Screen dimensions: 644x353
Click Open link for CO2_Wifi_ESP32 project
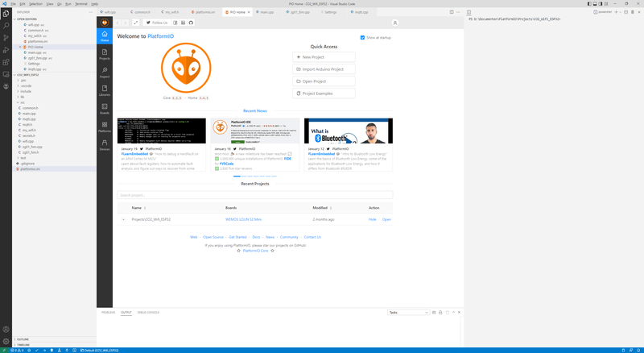tap(386, 219)
